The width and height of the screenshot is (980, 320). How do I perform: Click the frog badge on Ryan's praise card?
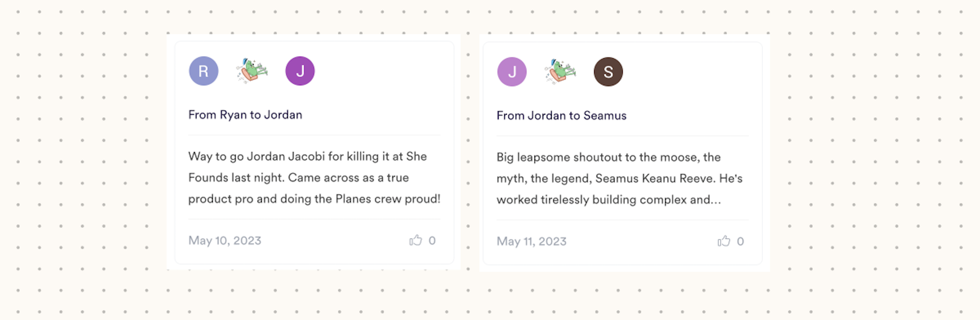coord(252,71)
